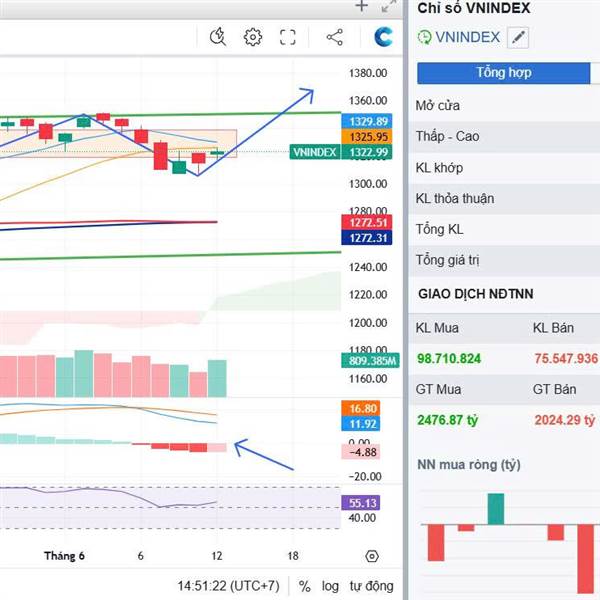Click the 18 date axis marker
Screen dimensions: 600x600
(x=293, y=556)
